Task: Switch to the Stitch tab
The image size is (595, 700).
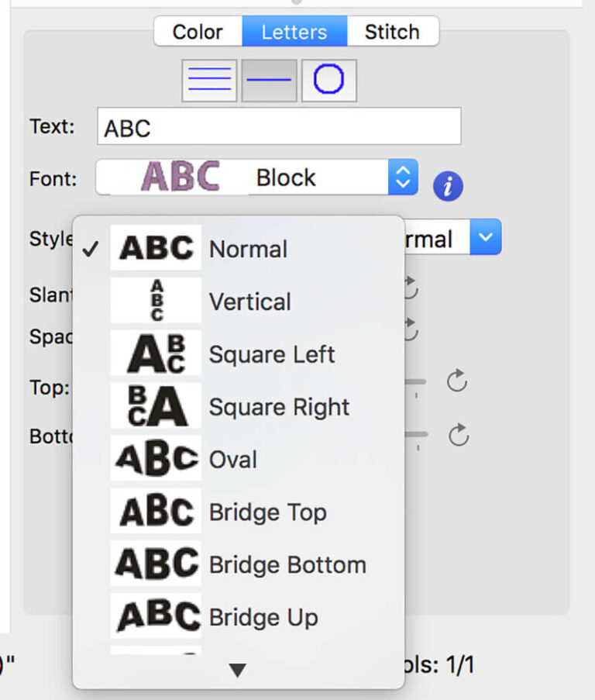Action: coord(392,32)
